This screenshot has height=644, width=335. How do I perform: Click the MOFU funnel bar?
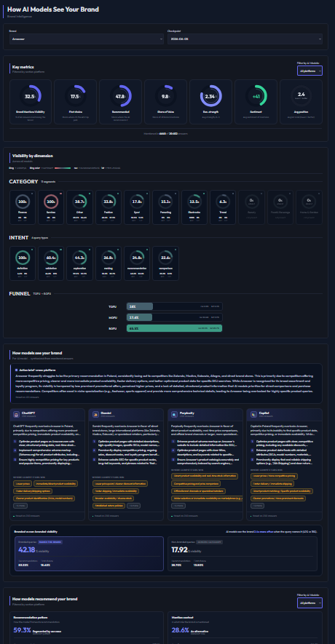coord(174,317)
